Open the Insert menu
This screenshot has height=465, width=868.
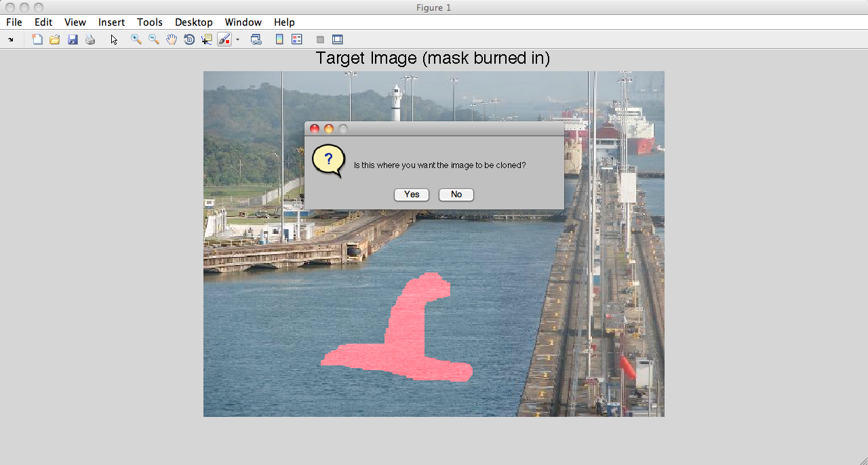(111, 22)
